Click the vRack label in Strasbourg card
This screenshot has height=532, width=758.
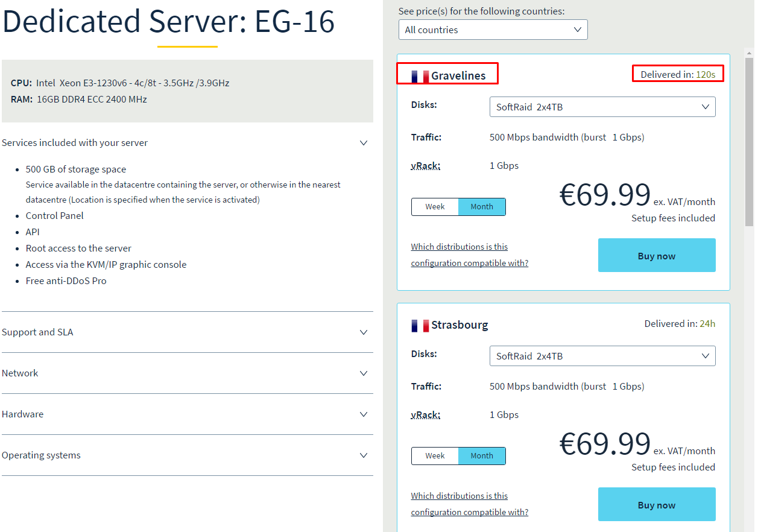tap(426, 415)
